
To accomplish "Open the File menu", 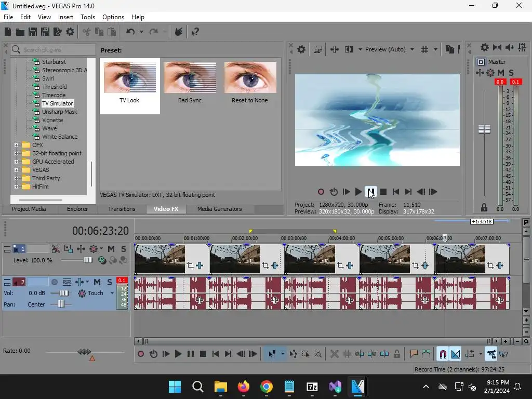I will 8,17.
